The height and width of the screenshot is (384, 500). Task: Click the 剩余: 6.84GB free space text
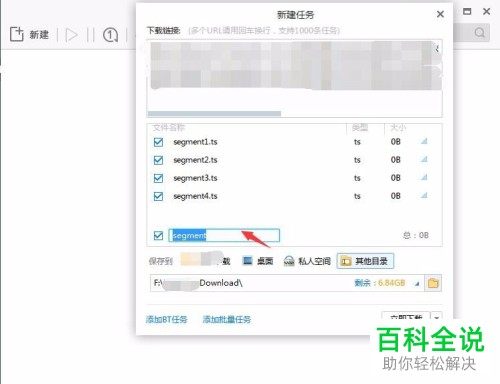click(380, 283)
